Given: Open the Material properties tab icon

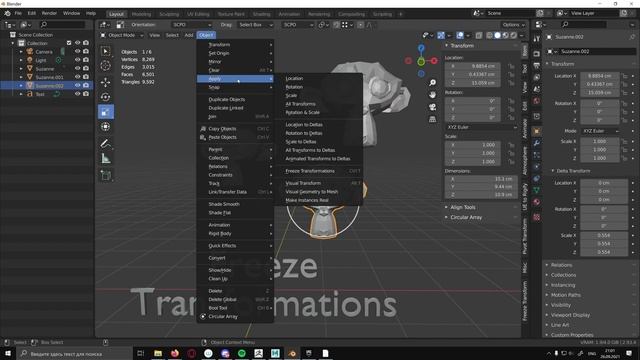Looking at the screenshot, I should (537, 202).
